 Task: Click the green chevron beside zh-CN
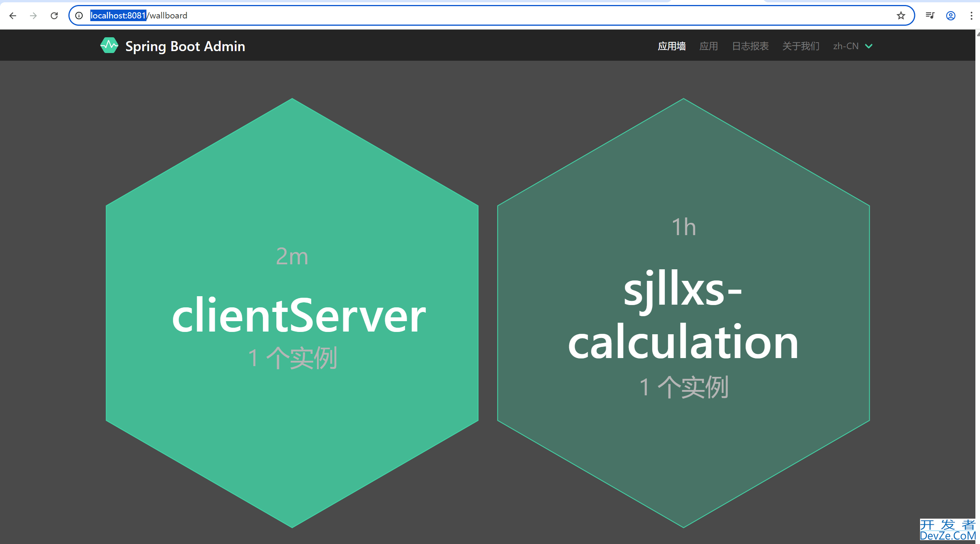point(869,46)
